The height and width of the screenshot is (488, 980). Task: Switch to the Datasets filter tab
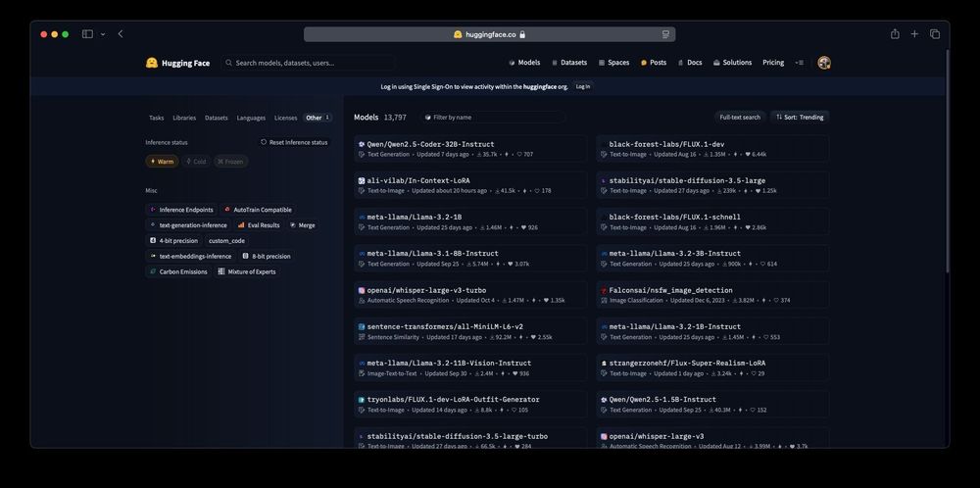[x=217, y=118]
